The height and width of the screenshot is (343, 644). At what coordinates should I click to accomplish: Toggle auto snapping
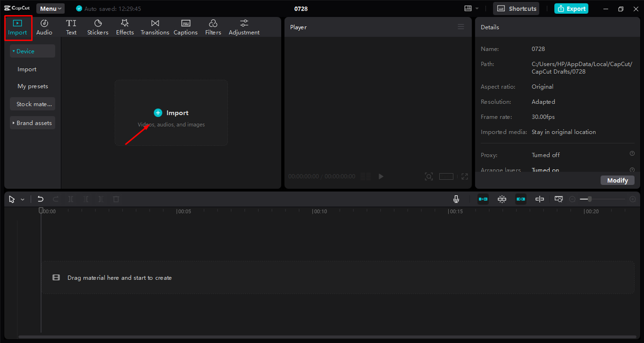502,199
